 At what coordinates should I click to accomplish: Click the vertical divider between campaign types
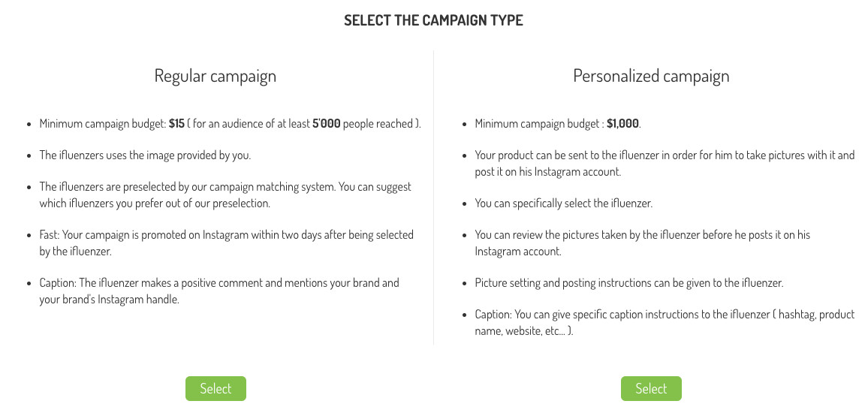tap(433, 197)
